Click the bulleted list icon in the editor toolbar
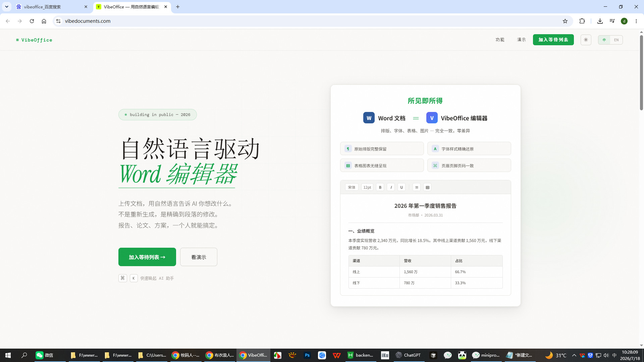 coord(417,187)
